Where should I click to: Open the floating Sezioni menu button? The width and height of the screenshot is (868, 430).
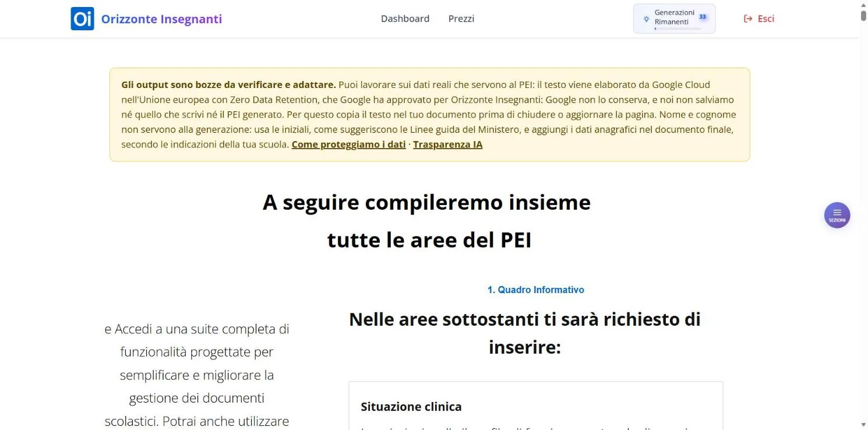[837, 215]
